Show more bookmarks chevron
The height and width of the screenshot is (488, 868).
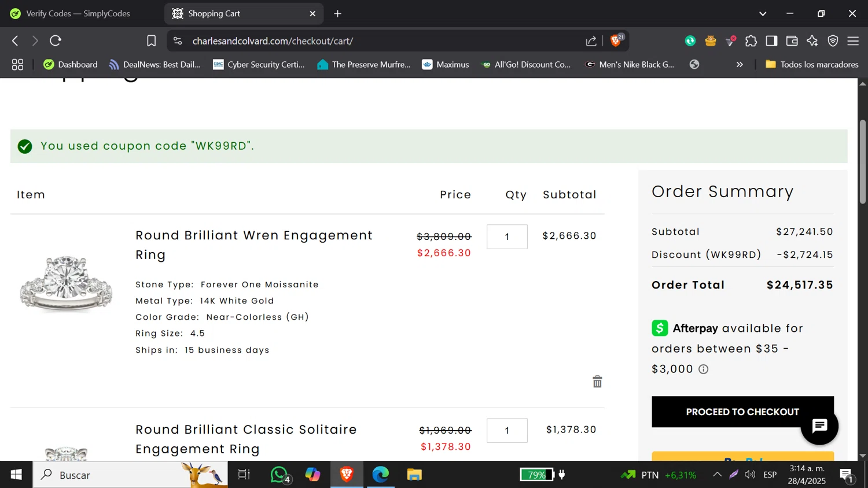[740, 65]
